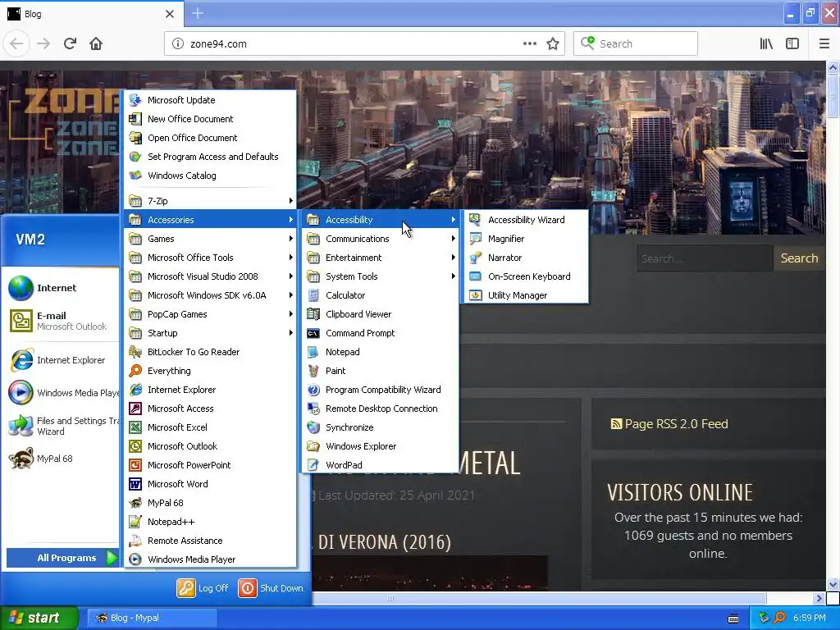This screenshot has height=630, width=840.
Task: Expand the Entertainment submenu
Action: [380, 258]
